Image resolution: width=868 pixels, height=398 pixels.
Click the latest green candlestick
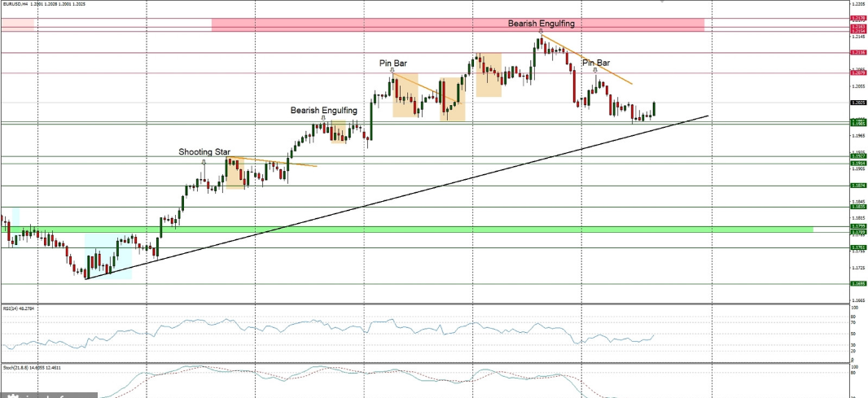click(x=654, y=109)
